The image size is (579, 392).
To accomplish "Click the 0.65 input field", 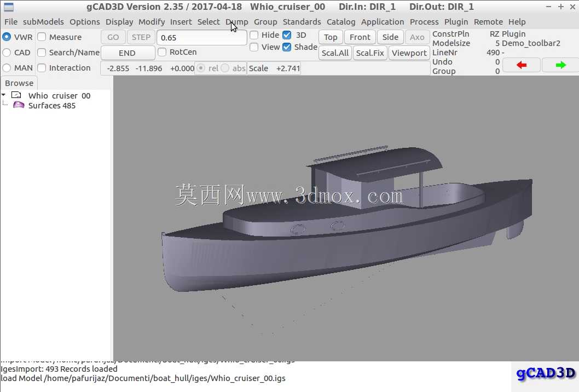I will point(201,38).
